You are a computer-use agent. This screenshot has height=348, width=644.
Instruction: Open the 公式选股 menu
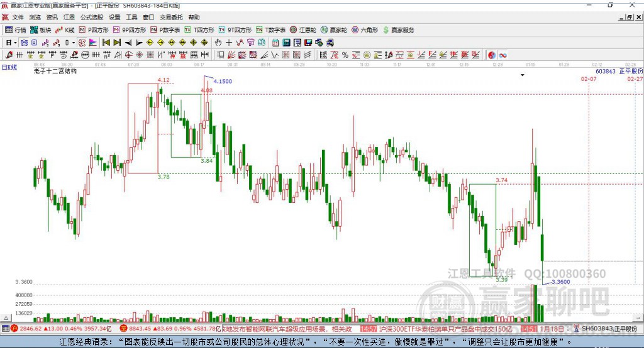pos(92,17)
